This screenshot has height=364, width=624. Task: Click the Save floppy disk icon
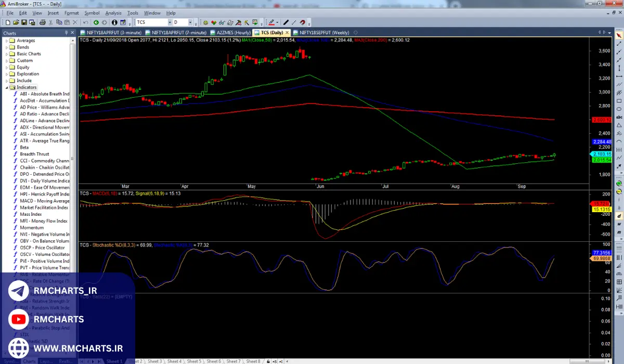pyautogui.click(x=24, y=22)
